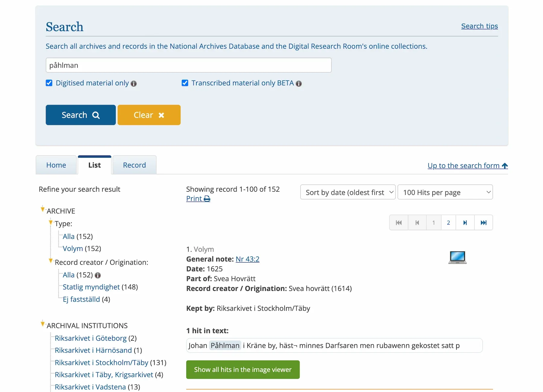Screen dimensions: 543x392
Task: Click the search text field containing påhlman
Action: 189,65
